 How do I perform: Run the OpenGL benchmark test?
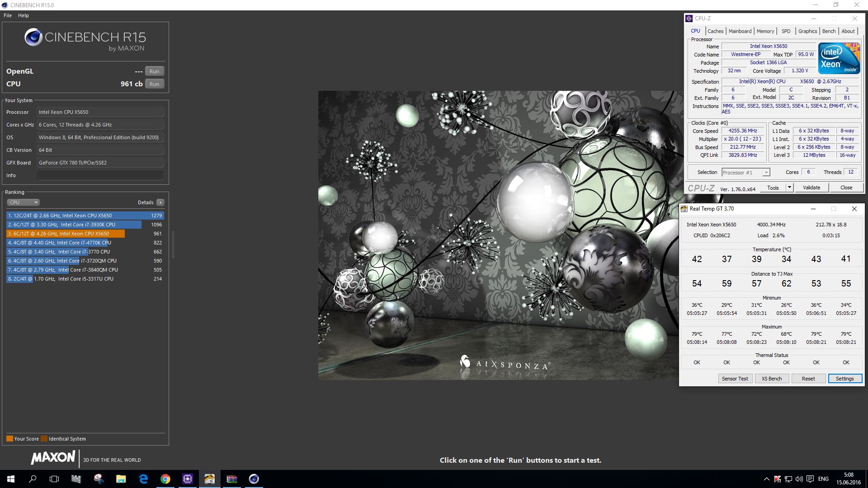(154, 71)
